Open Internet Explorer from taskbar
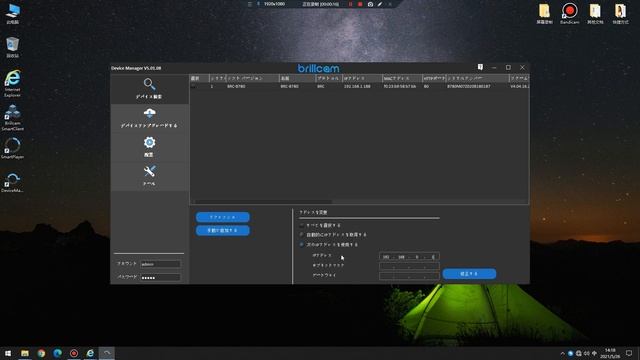The image size is (640, 360). 90,353
